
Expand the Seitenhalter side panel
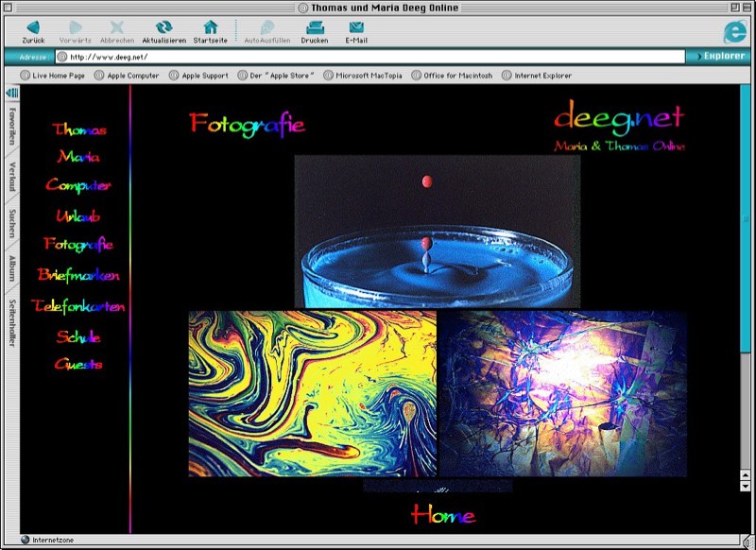coord(12,321)
